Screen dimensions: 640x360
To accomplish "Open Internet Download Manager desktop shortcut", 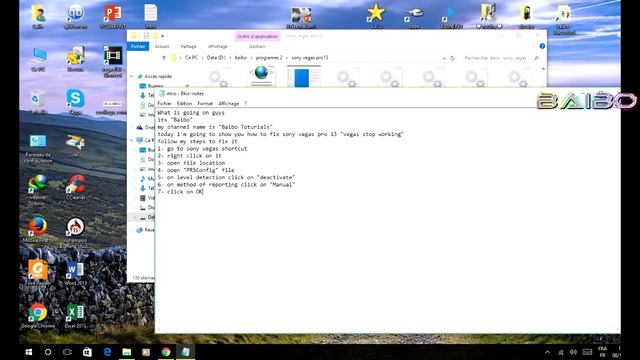I will [x=38, y=189].
